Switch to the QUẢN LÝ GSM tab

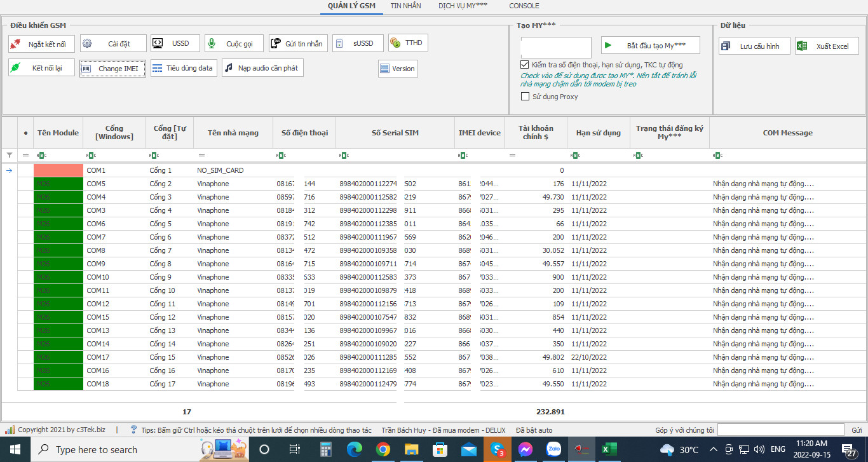coord(351,6)
